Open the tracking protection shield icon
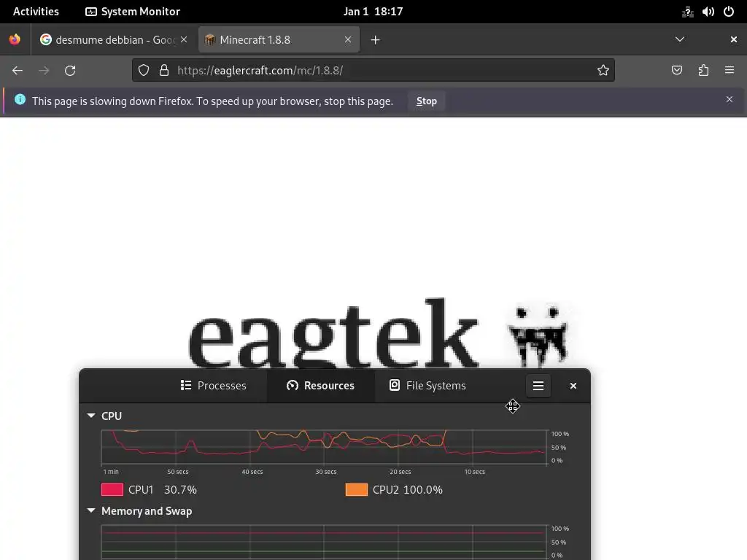Screen dimensions: 747x560 144,71
